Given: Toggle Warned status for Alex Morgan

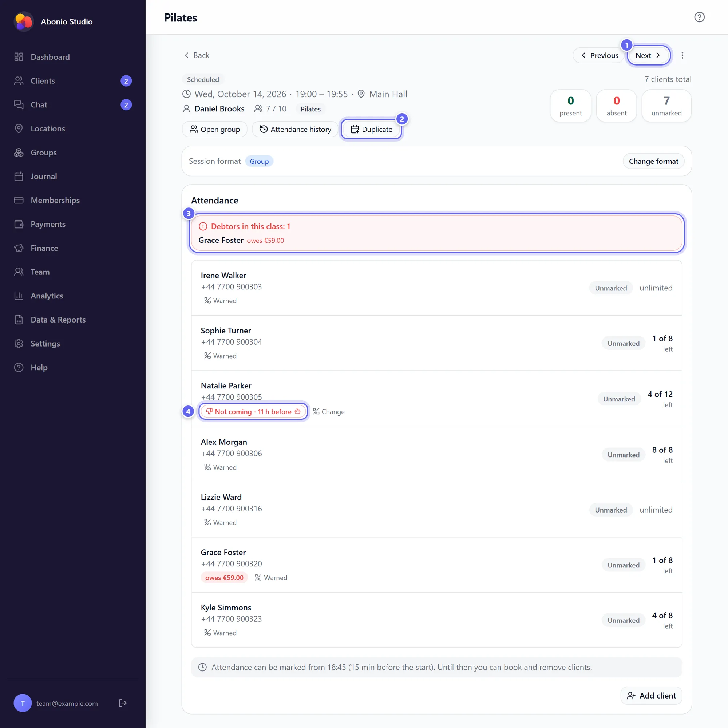Looking at the screenshot, I should [221, 467].
